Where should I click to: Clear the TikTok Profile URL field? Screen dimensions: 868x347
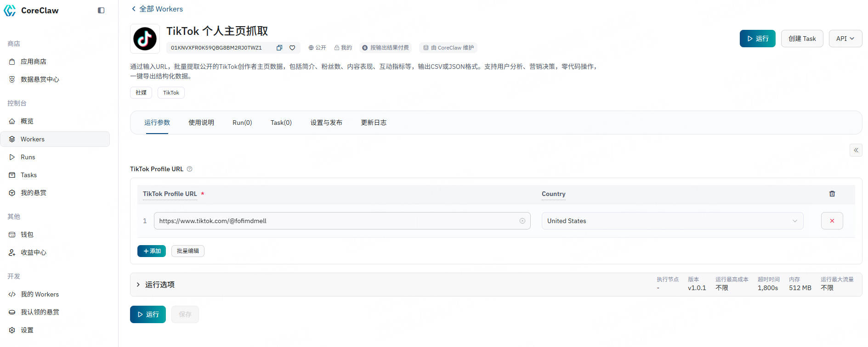point(522,221)
